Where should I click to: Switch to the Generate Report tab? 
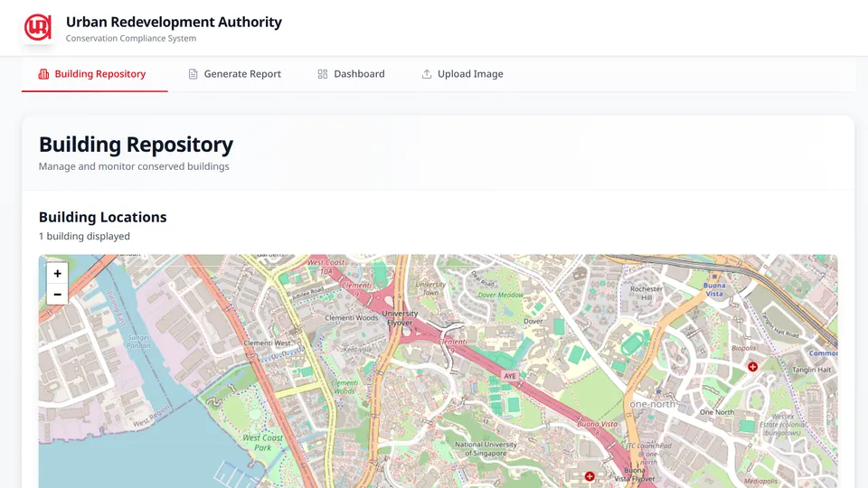click(x=235, y=74)
